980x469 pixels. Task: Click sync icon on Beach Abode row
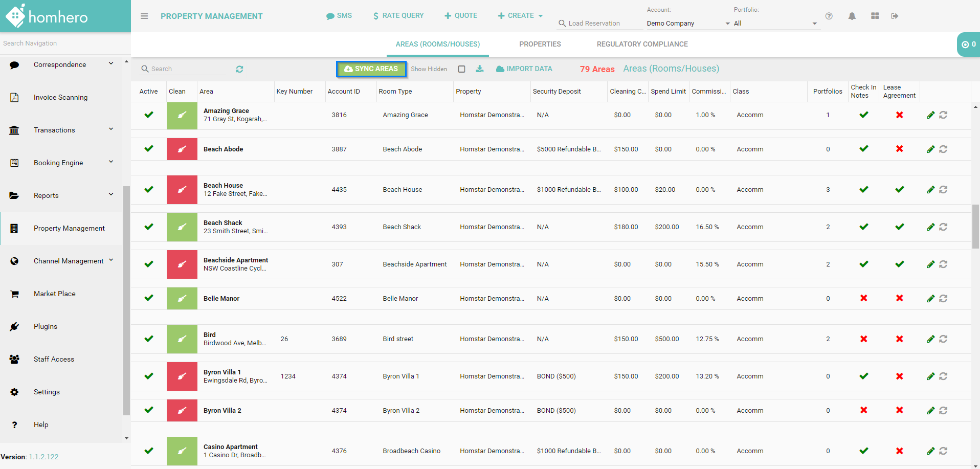click(x=943, y=149)
